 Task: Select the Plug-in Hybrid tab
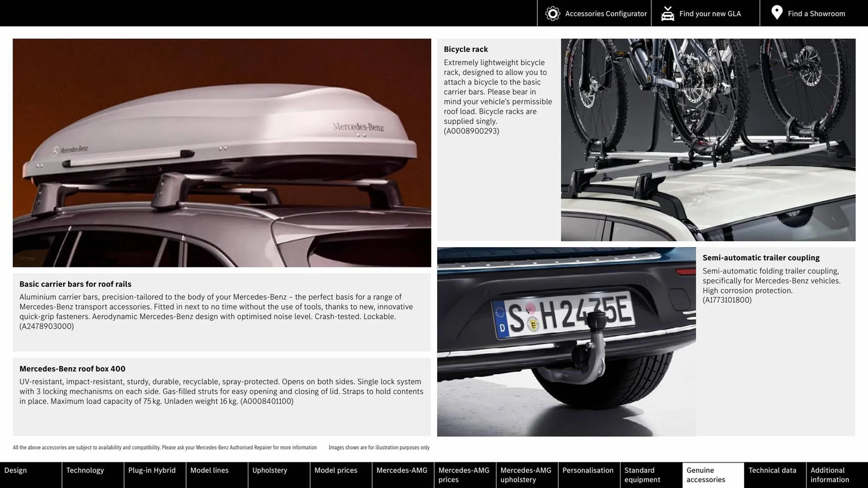pyautogui.click(x=151, y=475)
